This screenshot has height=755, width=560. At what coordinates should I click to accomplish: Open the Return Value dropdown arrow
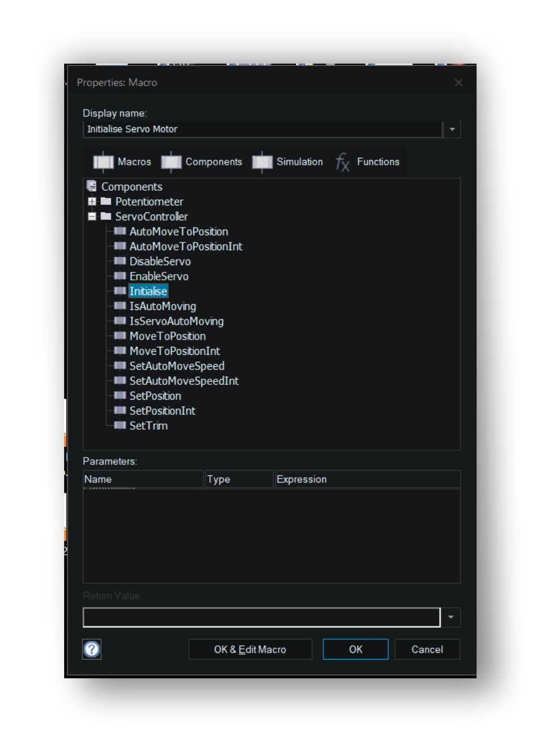pos(451,617)
